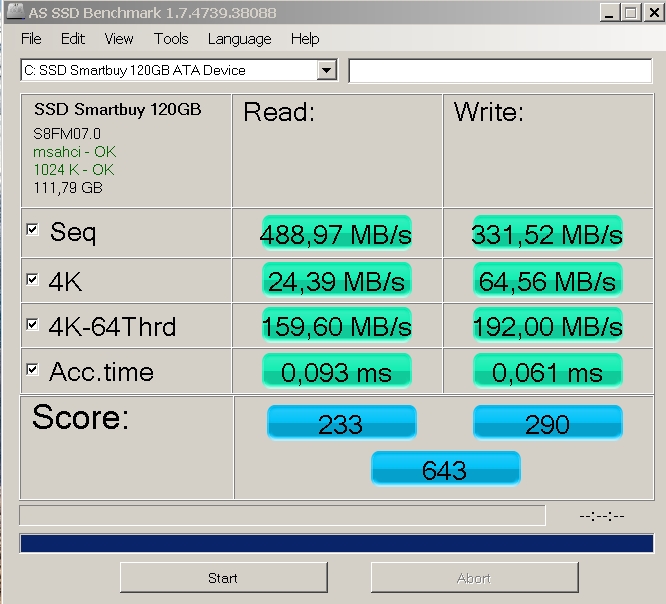Click the 4K read result 24,39 MB/s
The height and width of the screenshot is (604, 666).
click(336, 280)
